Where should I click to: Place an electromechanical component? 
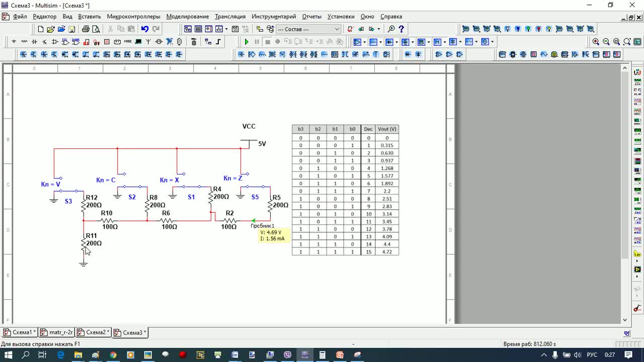(x=158, y=42)
